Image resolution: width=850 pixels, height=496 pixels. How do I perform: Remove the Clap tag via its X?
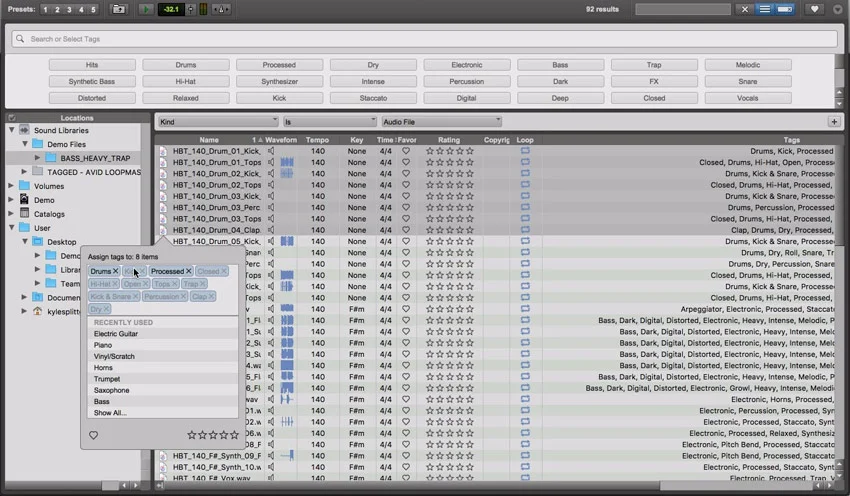click(x=211, y=297)
